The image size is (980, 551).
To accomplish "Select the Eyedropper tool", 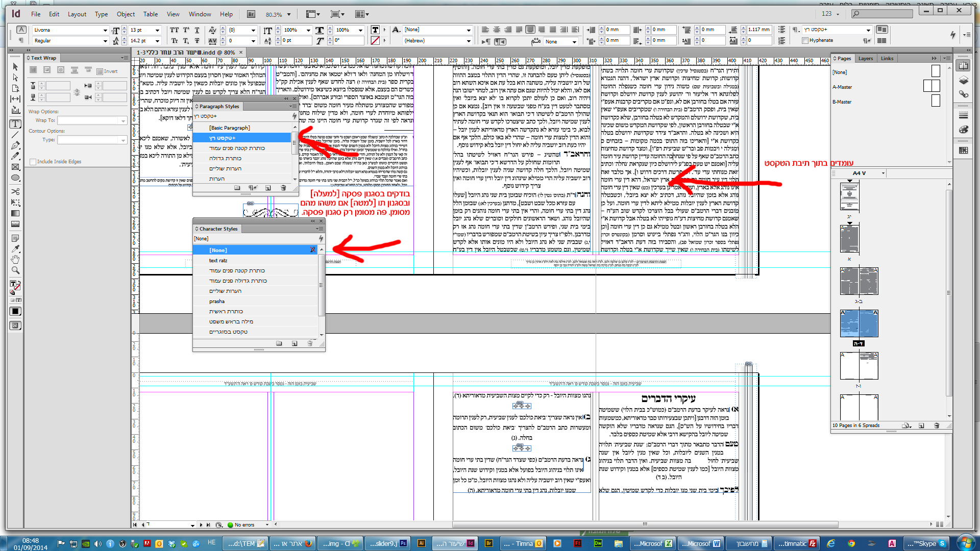I will tap(15, 249).
